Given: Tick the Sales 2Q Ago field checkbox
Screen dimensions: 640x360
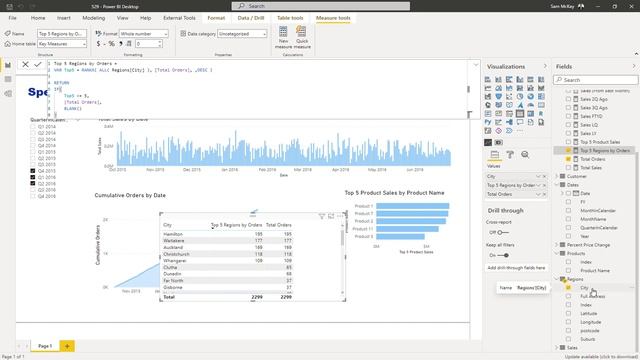Looking at the screenshot, I should click(568, 99).
